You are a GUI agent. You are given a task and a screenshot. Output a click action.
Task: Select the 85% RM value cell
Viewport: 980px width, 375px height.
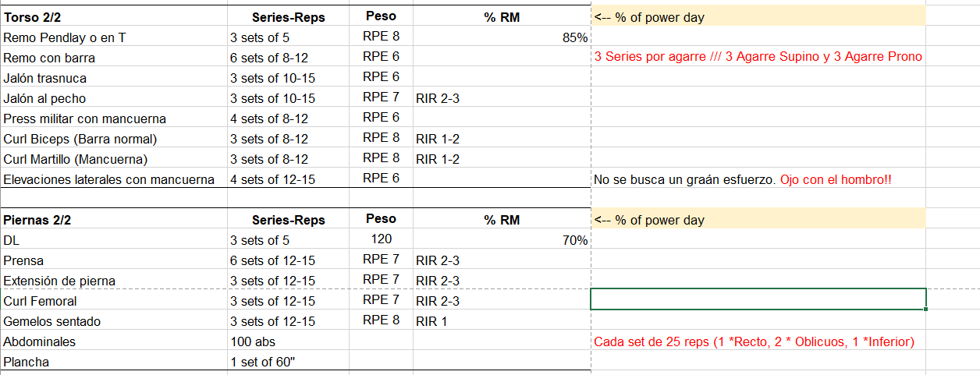coord(502,37)
